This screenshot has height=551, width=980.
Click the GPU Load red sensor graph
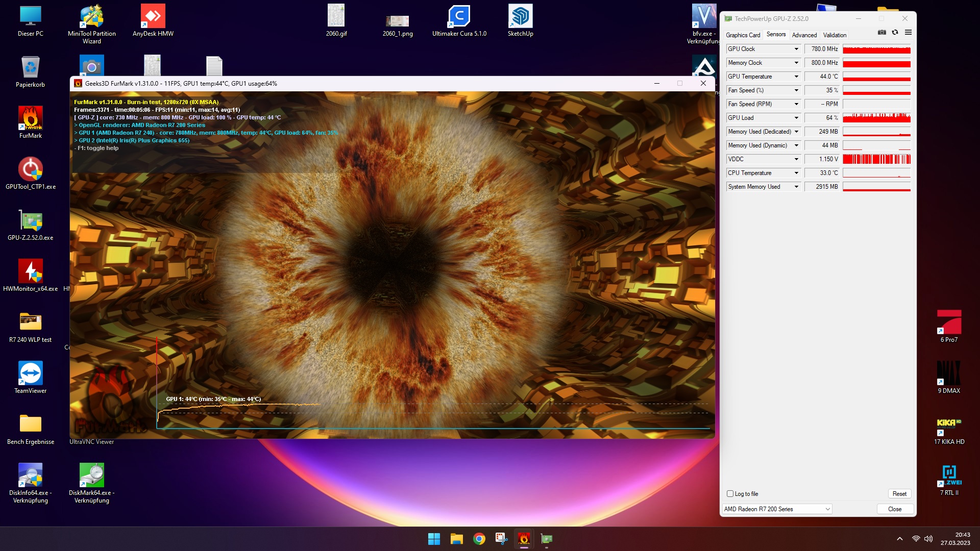(876, 118)
